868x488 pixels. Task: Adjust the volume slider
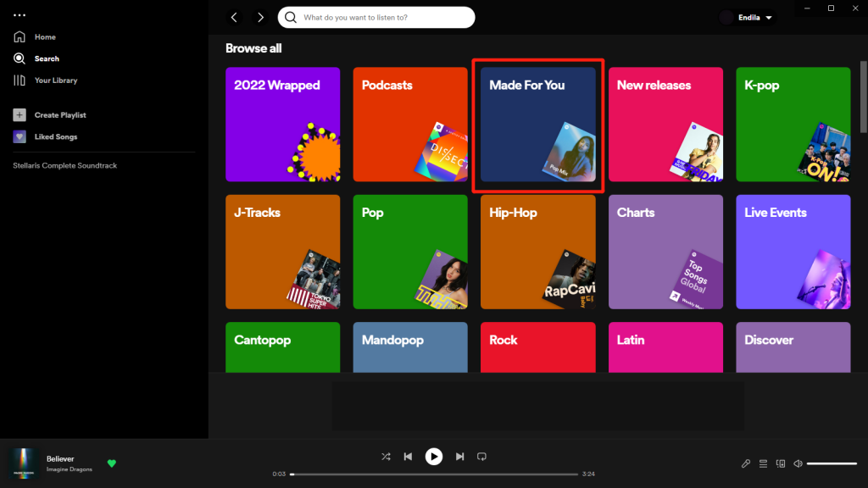click(832, 463)
